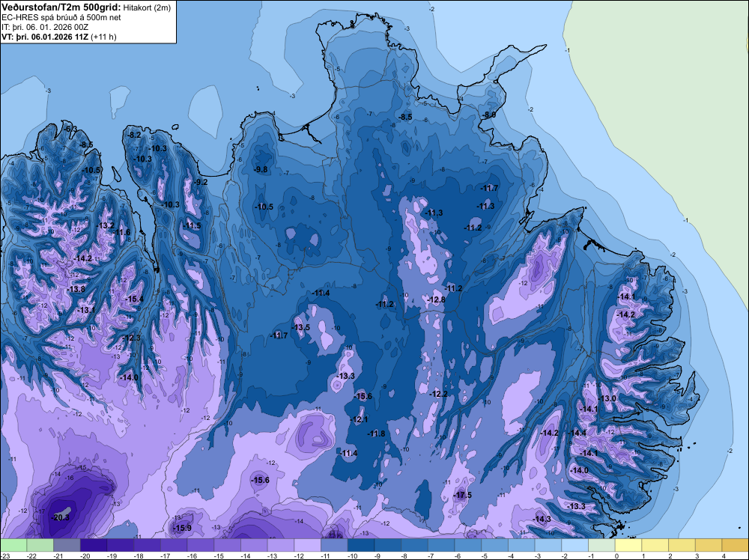Select the legend swatch labeled -5
This screenshot has width=749, height=560.
point(495,545)
